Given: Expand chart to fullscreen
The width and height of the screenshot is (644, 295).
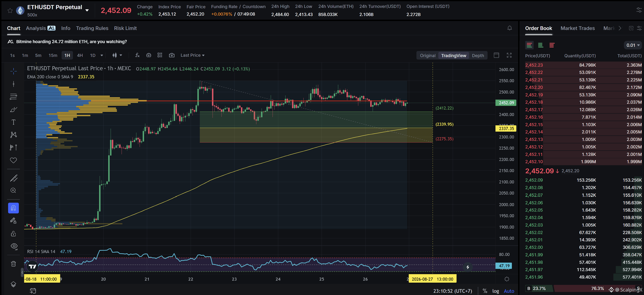Looking at the screenshot, I should tap(509, 55).
